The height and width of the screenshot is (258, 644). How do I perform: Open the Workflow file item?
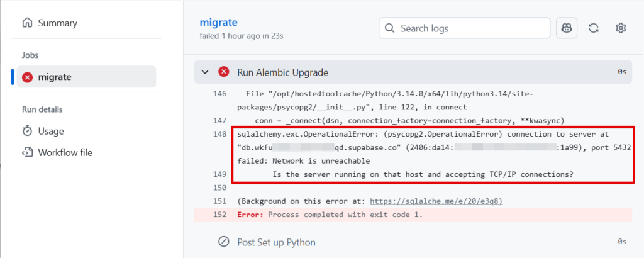65,153
